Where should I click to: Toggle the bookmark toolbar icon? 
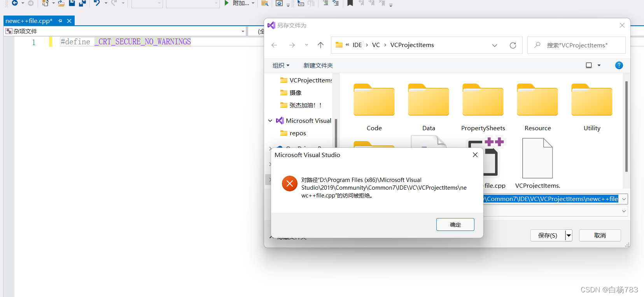(350, 3)
